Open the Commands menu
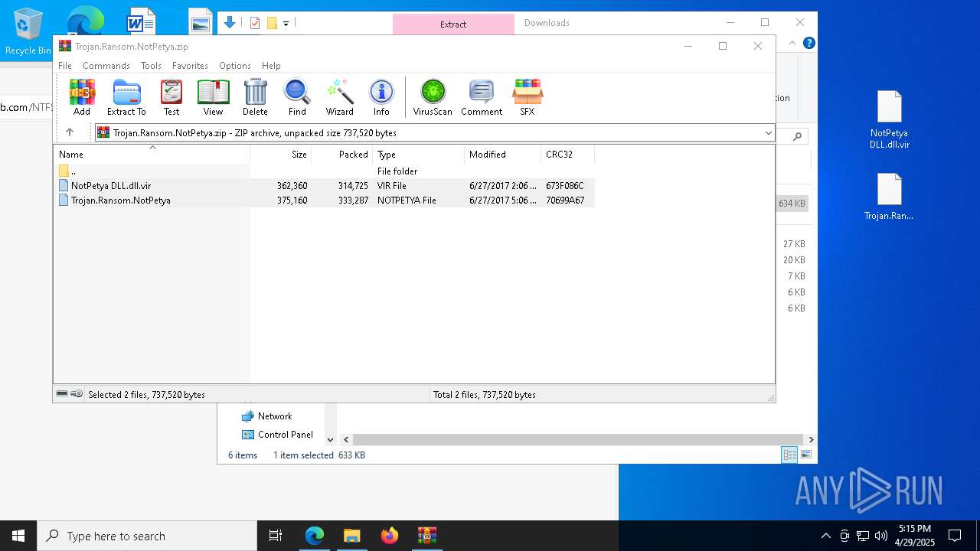 pyautogui.click(x=106, y=66)
